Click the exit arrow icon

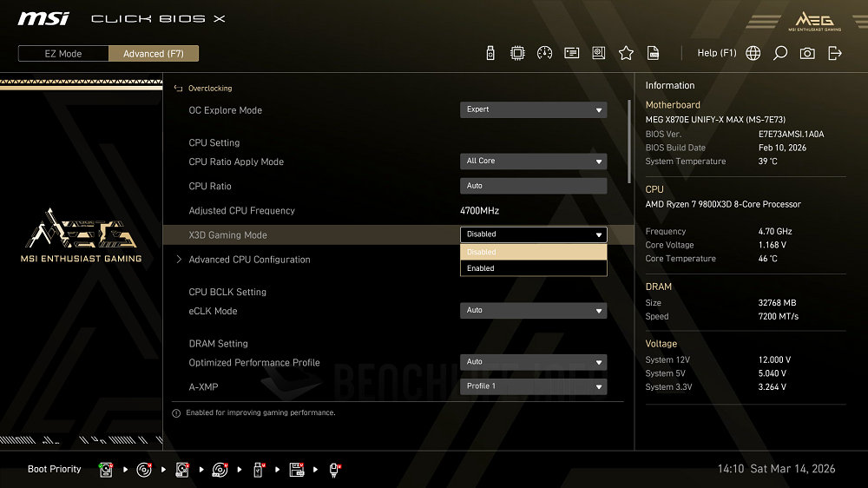tap(835, 53)
